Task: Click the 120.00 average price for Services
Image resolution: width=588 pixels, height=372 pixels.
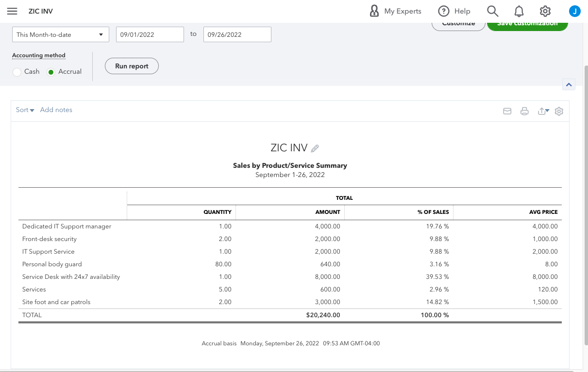Action: point(548,290)
